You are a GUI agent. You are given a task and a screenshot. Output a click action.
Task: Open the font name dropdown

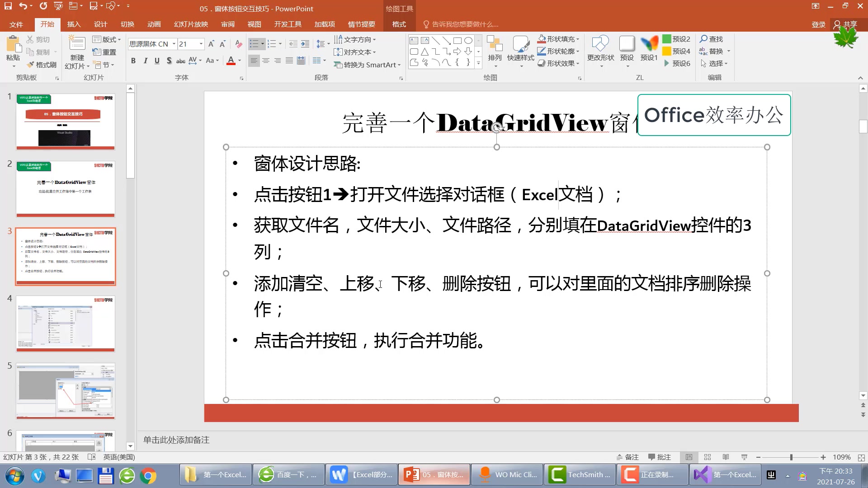click(x=174, y=44)
